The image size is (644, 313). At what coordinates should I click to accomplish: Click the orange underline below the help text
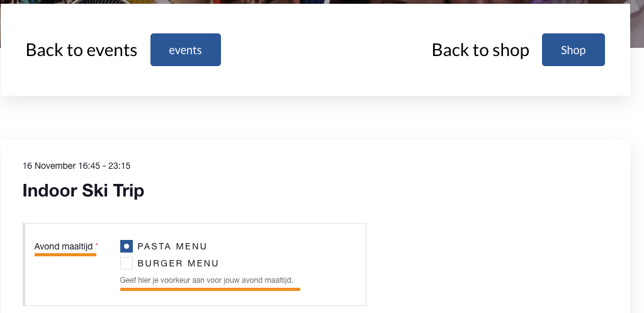coord(210,289)
